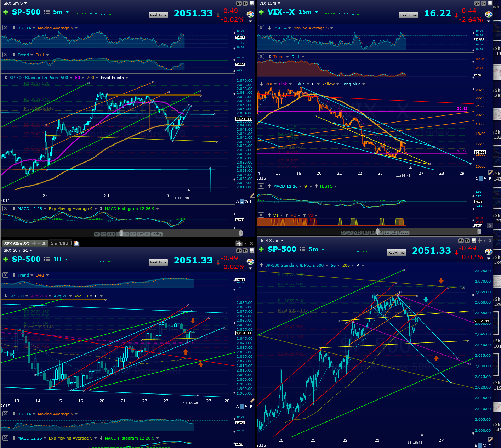Screen dimensions: 501x448
Task: Close the V1 V2 V3 pane in VIX chart
Action: 261,215
